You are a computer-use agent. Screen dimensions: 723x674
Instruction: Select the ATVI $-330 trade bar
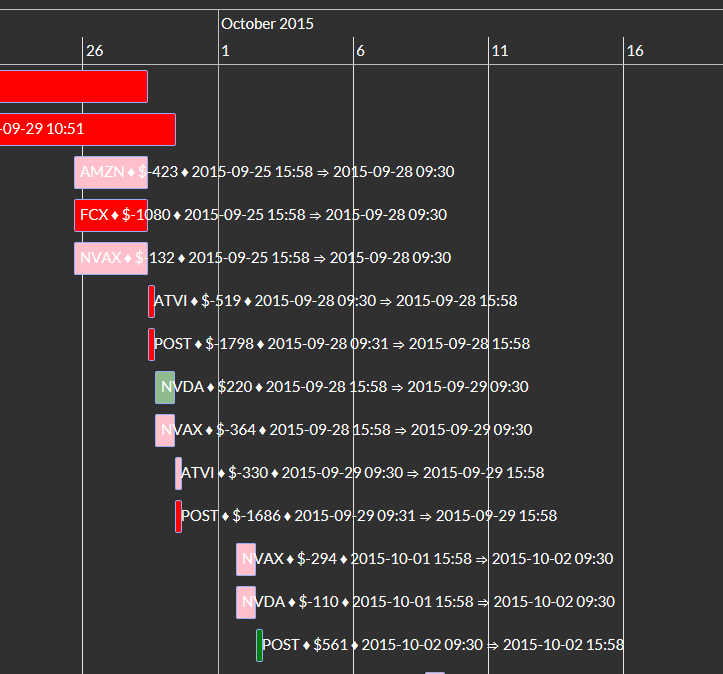[178, 473]
